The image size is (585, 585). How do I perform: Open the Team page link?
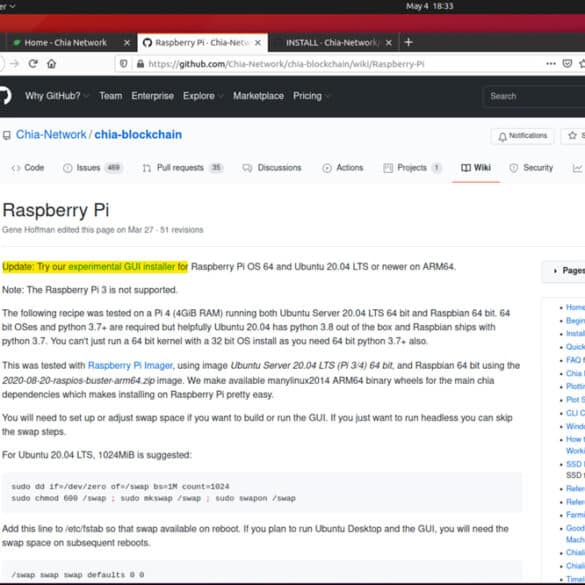[111, 96]
